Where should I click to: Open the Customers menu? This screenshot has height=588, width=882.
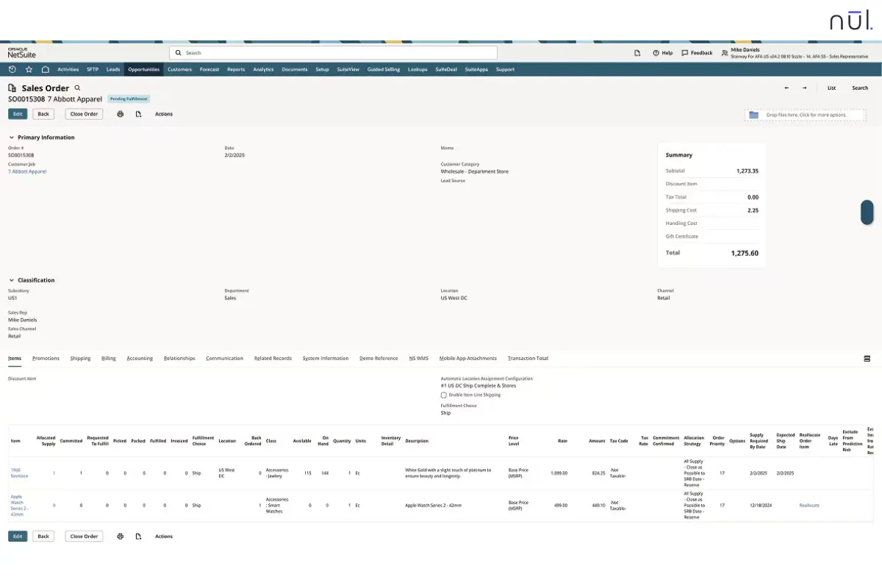click(179, 69)
